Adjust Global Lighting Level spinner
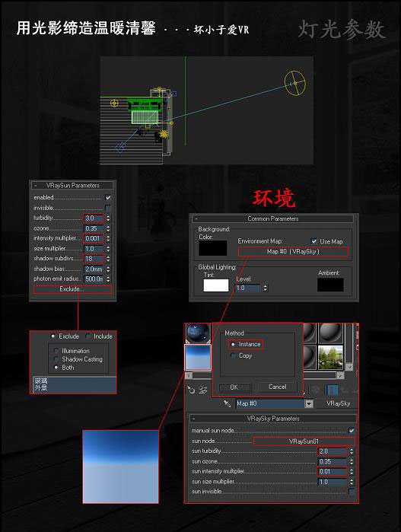401x532 pixels. coord(266,288)
